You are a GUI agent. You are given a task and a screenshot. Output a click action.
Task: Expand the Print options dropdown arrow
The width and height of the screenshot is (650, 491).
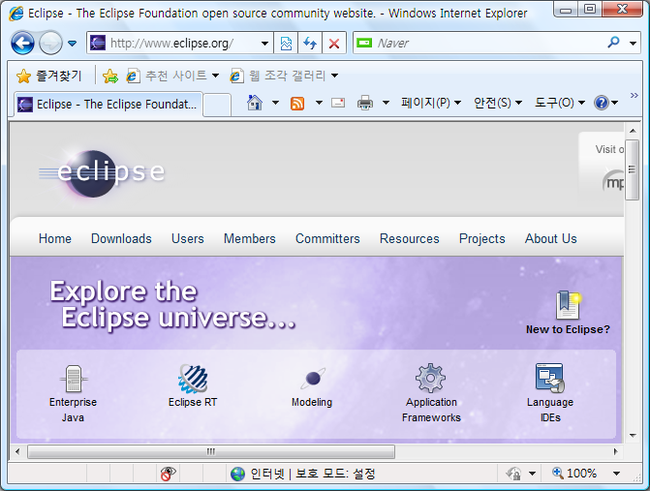[x=386, y=102]
